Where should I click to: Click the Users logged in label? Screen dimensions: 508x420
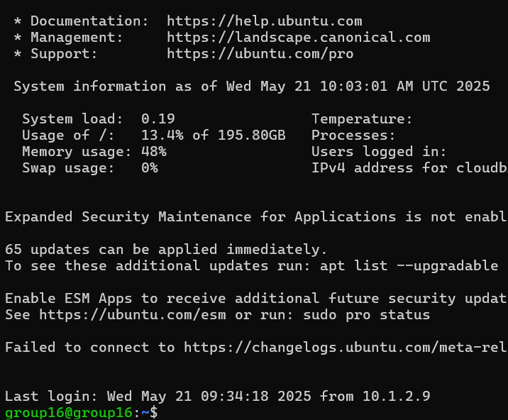point(379,152)
